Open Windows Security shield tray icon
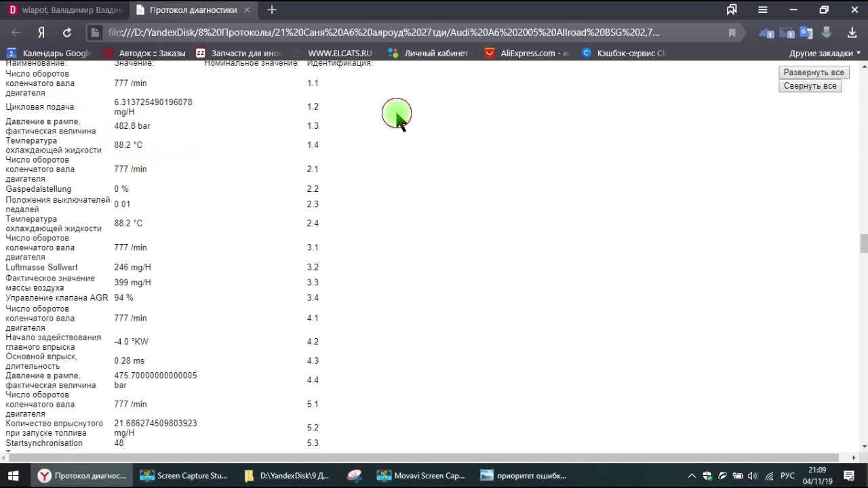The width and height of the screenshot is (868, 488). [x=707, y=476]
